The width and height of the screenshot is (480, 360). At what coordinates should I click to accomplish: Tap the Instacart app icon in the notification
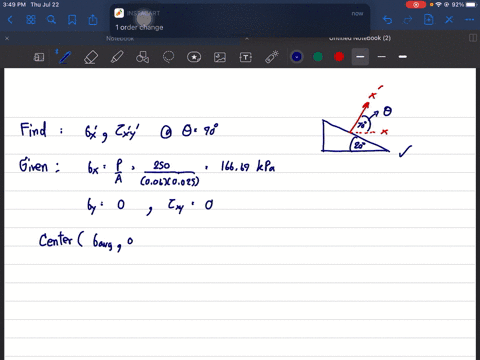(119, 13)
